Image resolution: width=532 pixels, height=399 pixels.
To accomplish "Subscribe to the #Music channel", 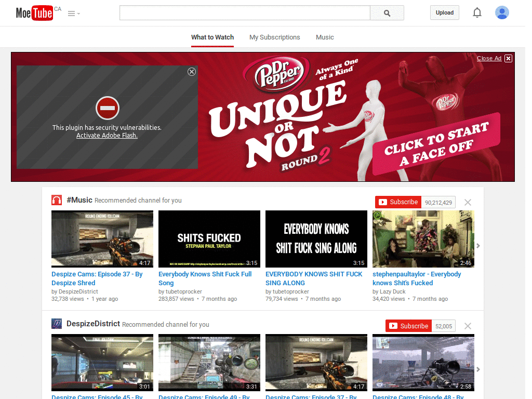I will point(398,202).
